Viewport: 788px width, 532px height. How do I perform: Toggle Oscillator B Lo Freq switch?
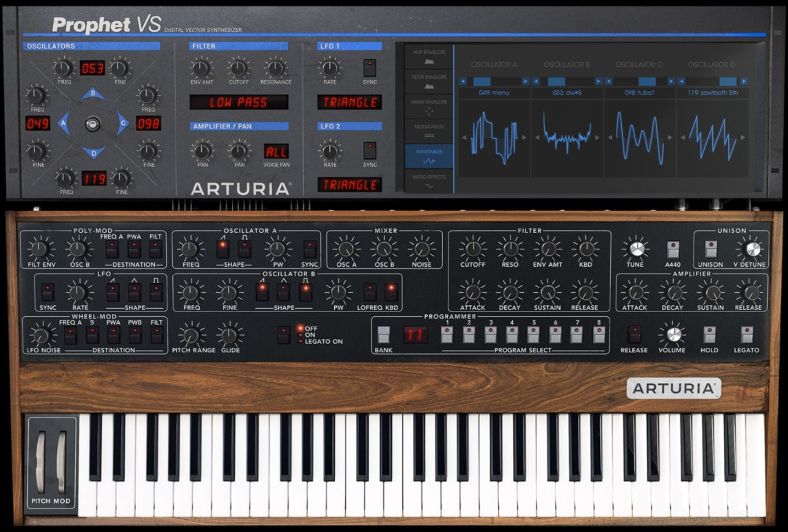point(369,292)
